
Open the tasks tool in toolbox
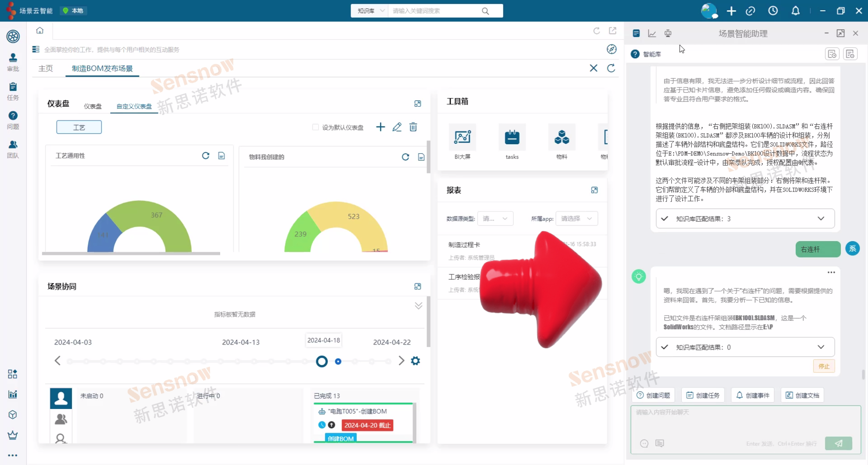[x=512, y=137]
